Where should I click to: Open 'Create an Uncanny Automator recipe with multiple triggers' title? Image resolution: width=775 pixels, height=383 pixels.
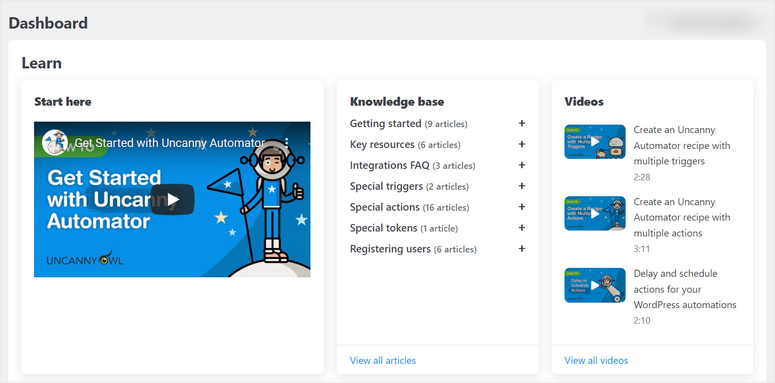pyautogui.click(x=682, y=145)
